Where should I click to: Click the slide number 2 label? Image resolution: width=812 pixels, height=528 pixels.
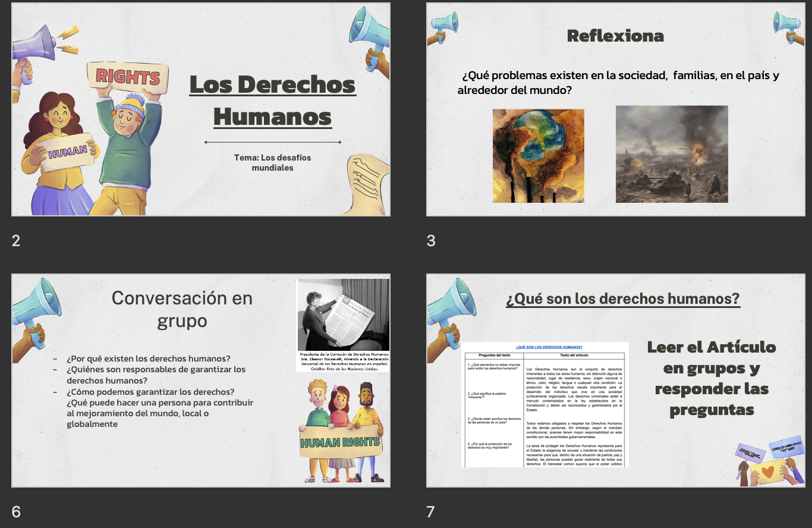[x=16, y=240]
